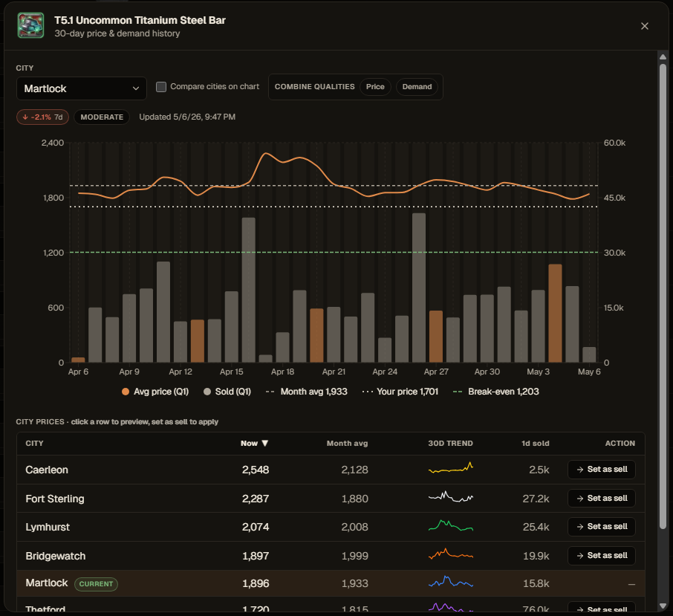The image size is (673, 616).
Task: Click Fort Sterling 1d sold 27.2k
Action: point(536,499)
